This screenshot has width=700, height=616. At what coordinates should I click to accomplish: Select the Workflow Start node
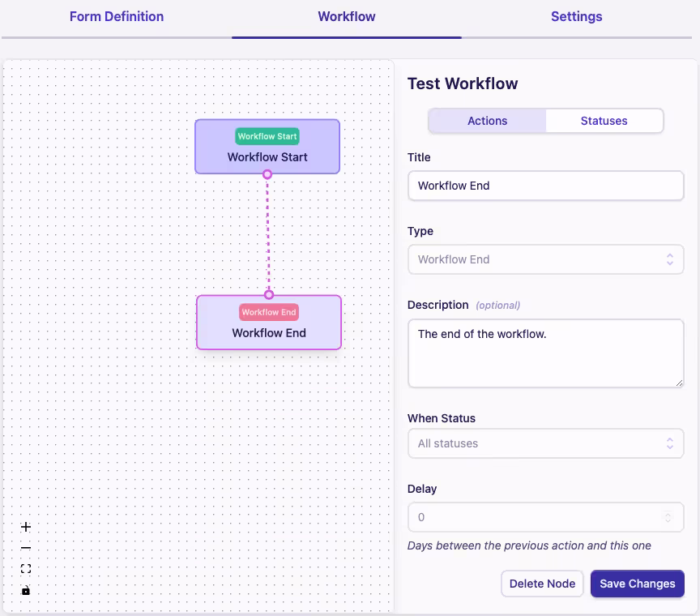pyautogui.click(x=267, y=147)
